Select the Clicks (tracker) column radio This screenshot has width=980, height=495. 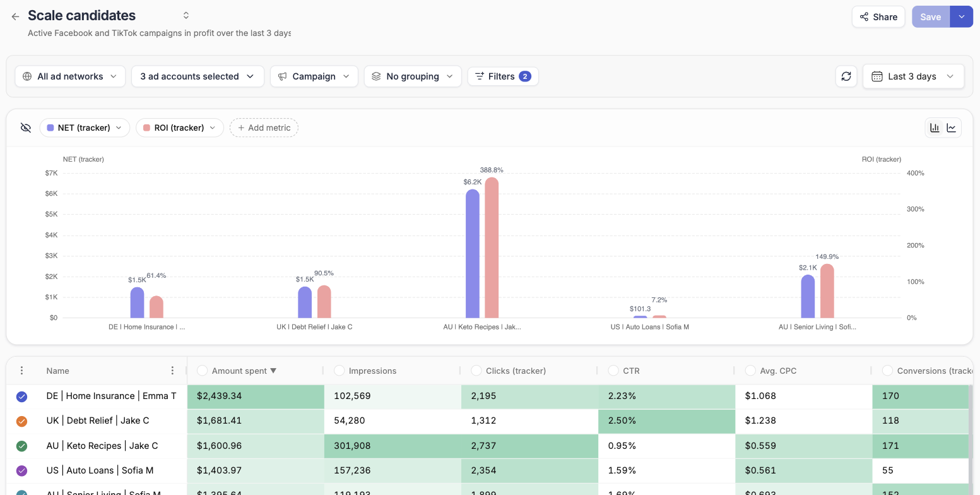[x=476, y=371]
